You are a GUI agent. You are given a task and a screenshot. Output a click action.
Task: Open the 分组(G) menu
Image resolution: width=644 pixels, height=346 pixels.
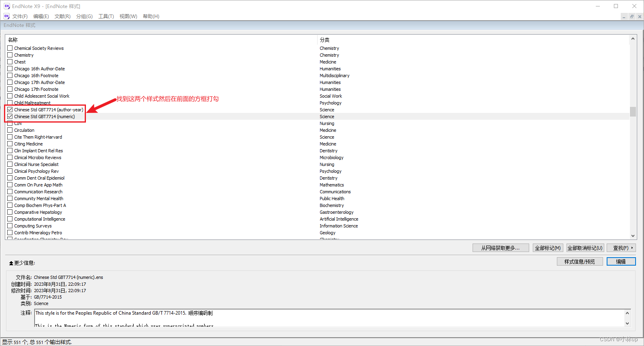click(x=84, y=16)
